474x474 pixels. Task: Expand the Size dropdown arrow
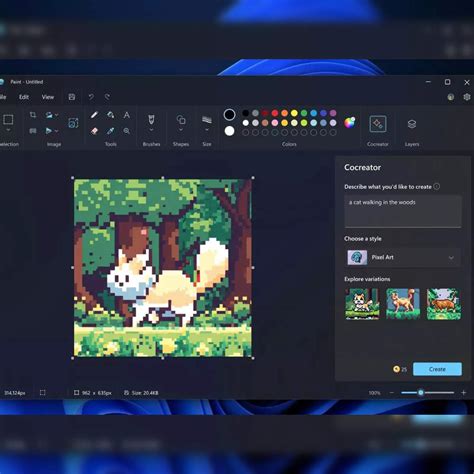(207, 130)
